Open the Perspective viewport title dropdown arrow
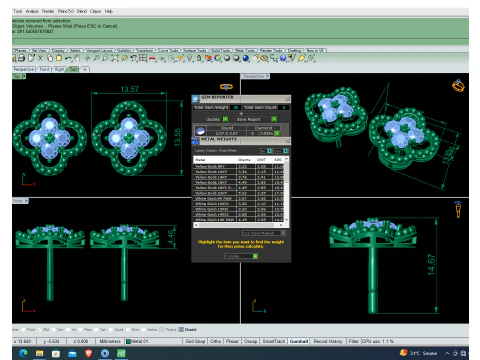Viewport: 480px width, 360px height. [x=268, y=76]
